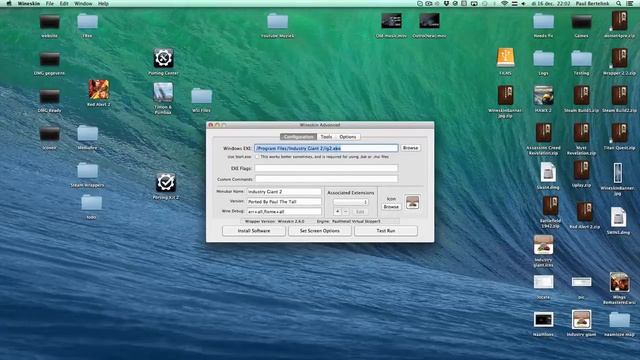The height and width of the screenshot is (360, 640).
Task: Select the Configuration tab
Action: pos(298,137)
